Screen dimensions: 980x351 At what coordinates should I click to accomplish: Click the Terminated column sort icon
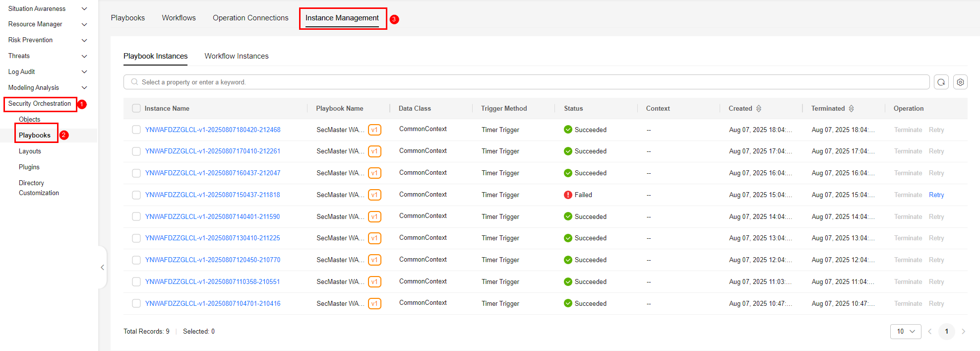(x=851, y=109)
